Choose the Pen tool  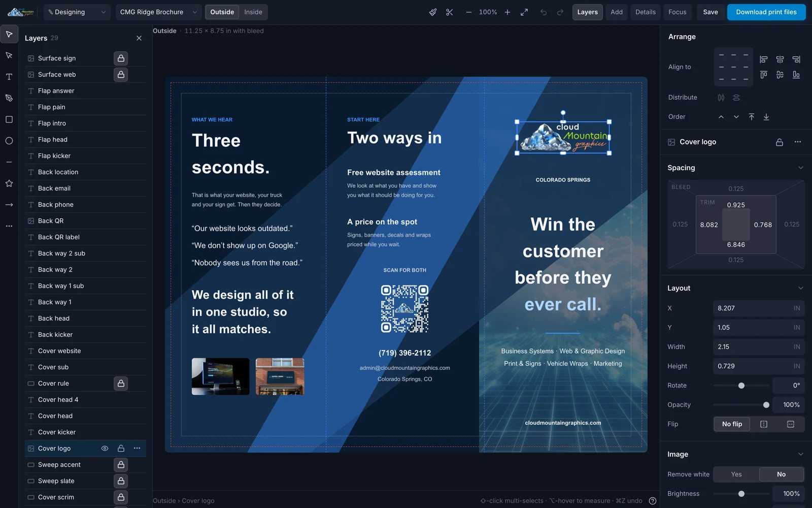pos(9,98)
